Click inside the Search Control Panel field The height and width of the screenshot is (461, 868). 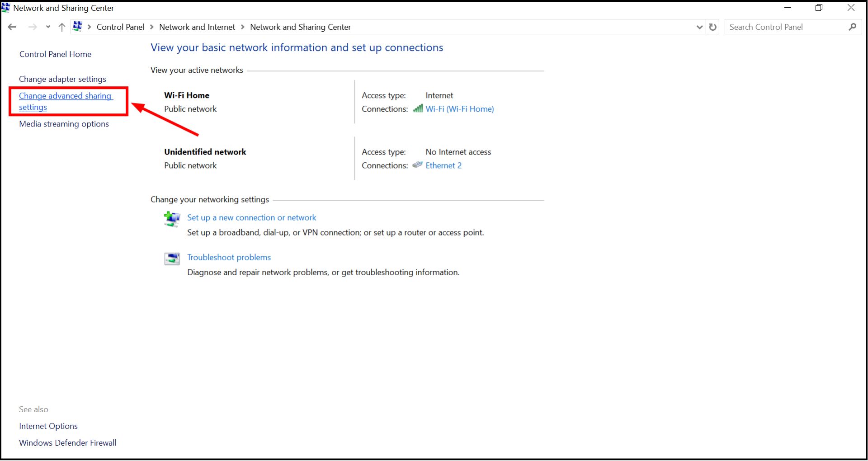(x=787, y=27)
